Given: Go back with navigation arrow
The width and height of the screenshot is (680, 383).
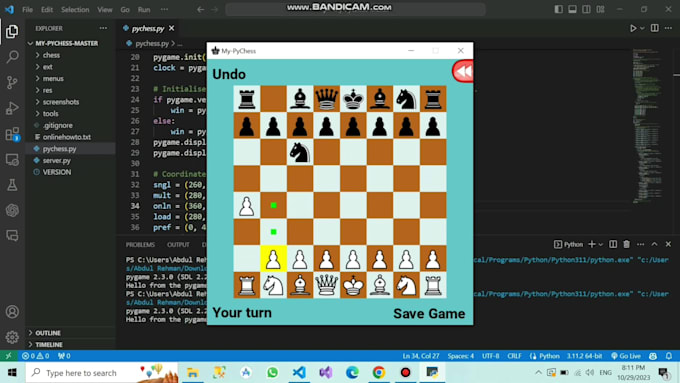Looking at the screenshot, I should (x=200, y=10).
